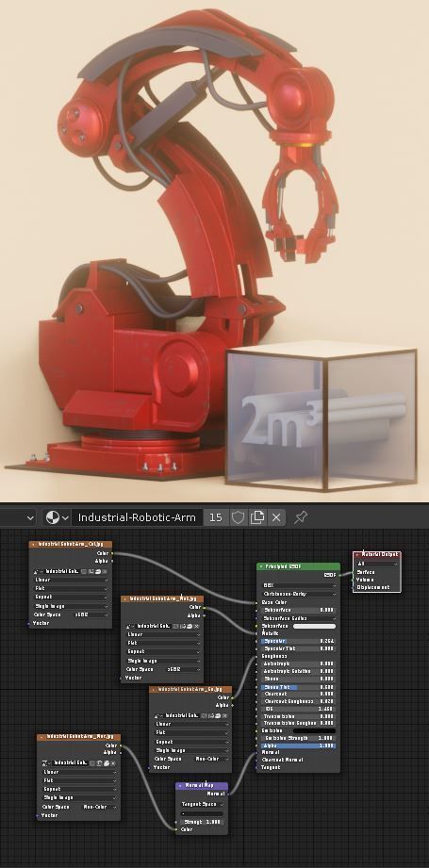This screenshot has width=429, height=868.
Task: Click the Clearcoat Roughness value field
Action: 299,701
